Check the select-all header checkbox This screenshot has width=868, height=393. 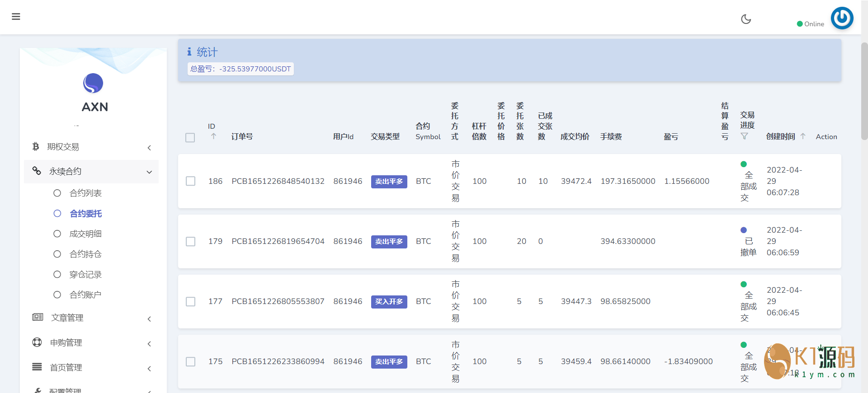coord(190,137)
